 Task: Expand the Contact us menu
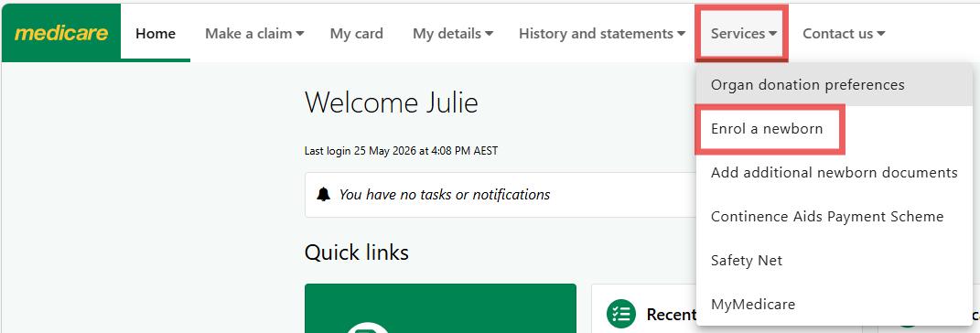coord(844,34)
